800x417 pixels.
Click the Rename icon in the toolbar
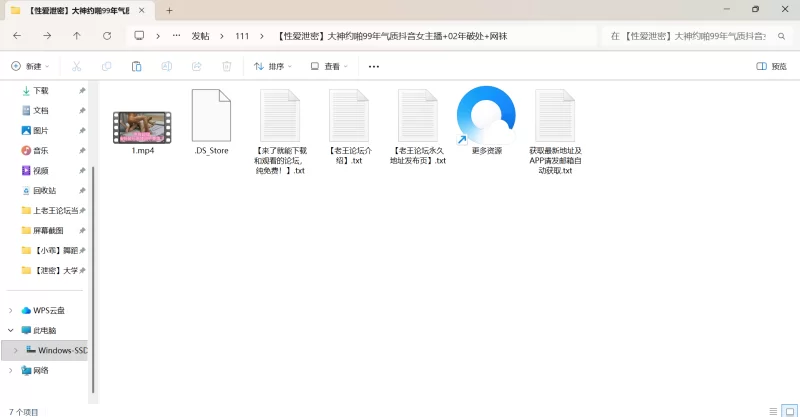click(166, 66)
